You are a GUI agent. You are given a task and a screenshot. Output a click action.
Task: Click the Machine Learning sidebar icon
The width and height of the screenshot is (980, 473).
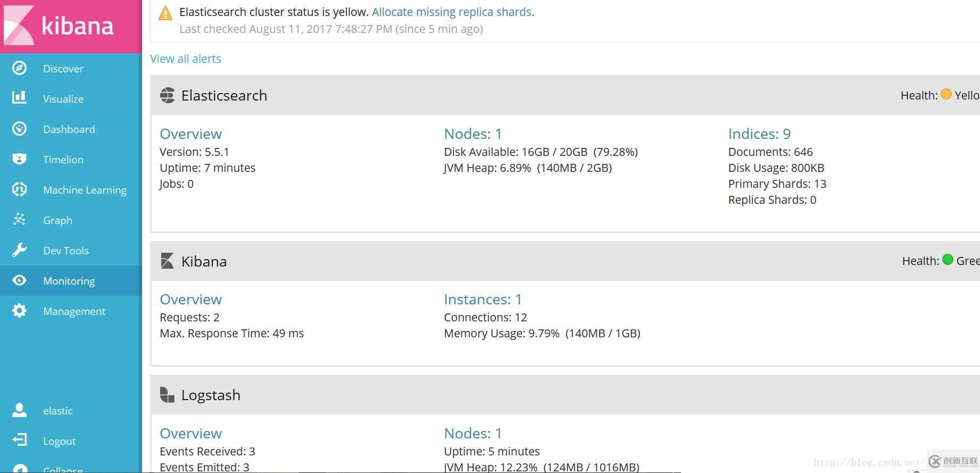[x=19, y=189]
